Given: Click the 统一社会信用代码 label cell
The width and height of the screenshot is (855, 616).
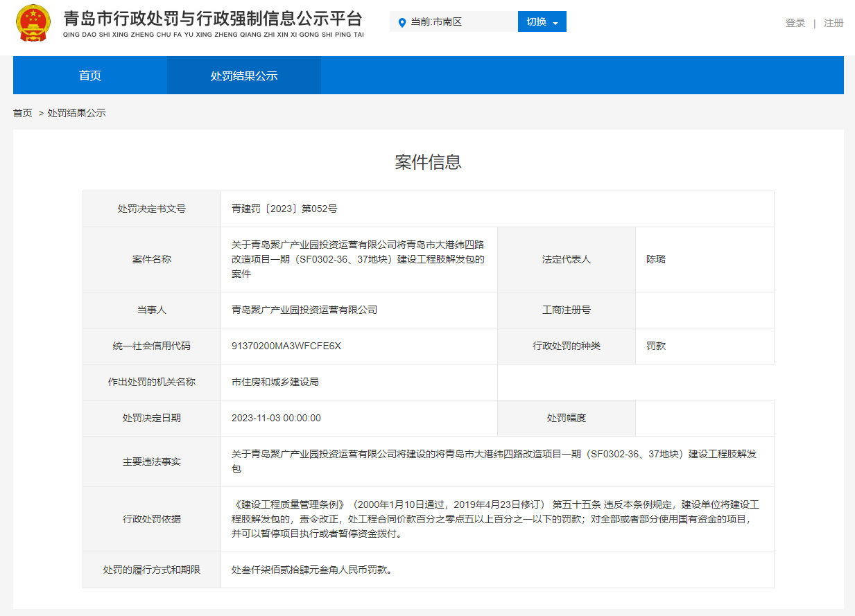Looking at the screenshot, I should [x=152, y=346].
